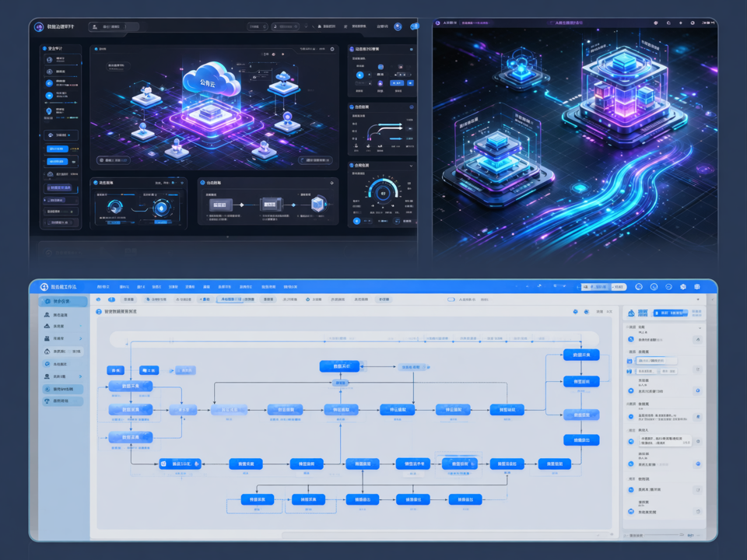The width and height of the screenshot is (747, 560).
Task: Toggle the blue pill switch beside the eye icon
Action: (111, 299)
